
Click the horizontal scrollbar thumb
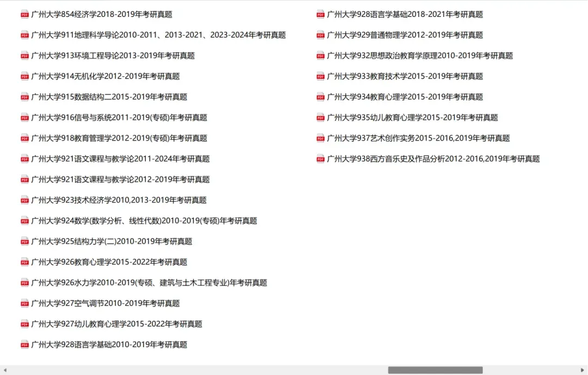(x=436, y=370)
